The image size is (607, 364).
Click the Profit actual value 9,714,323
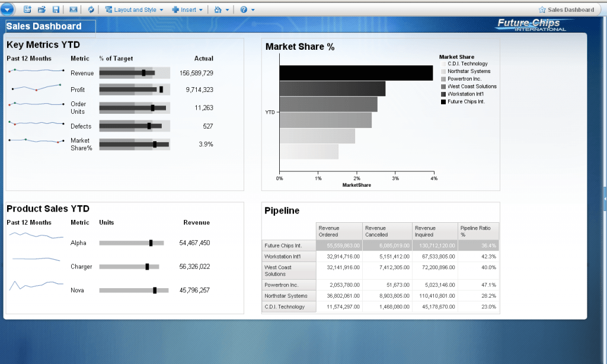[x=199, y=90]
